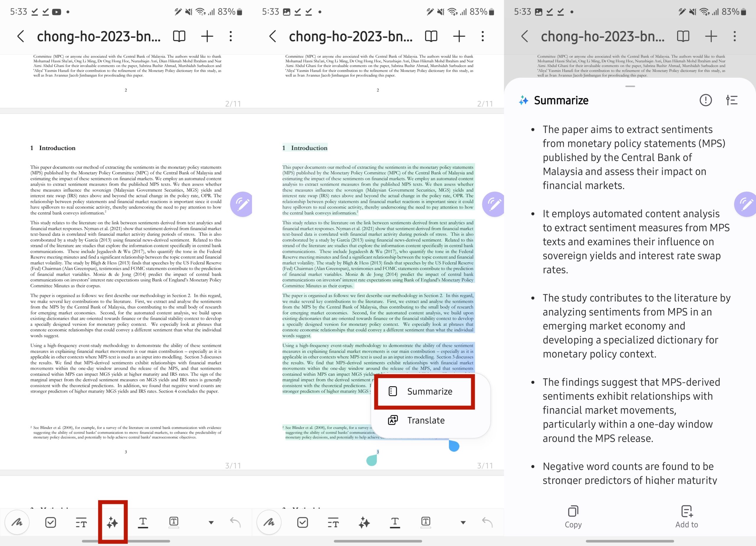Image resolution: width=756 pixels, height=546 pixels.
Task: Tap the drag handle atop the Summarize sheet
Action: click(x=630, y=86)
